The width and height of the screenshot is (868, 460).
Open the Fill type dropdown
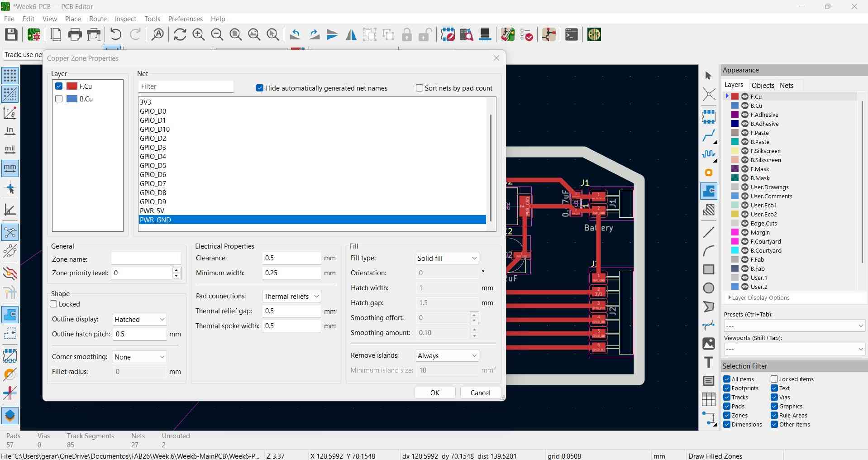(x=447, y=259)
